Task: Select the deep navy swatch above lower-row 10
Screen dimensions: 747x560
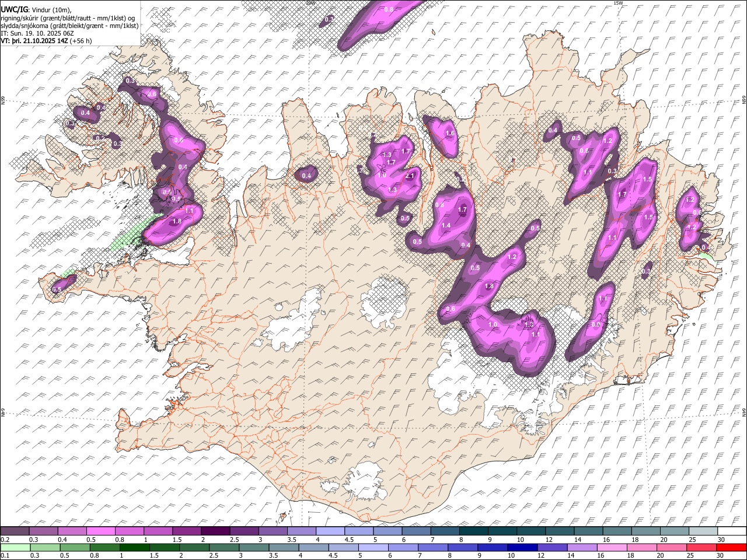Action: (x=522, y=547)
